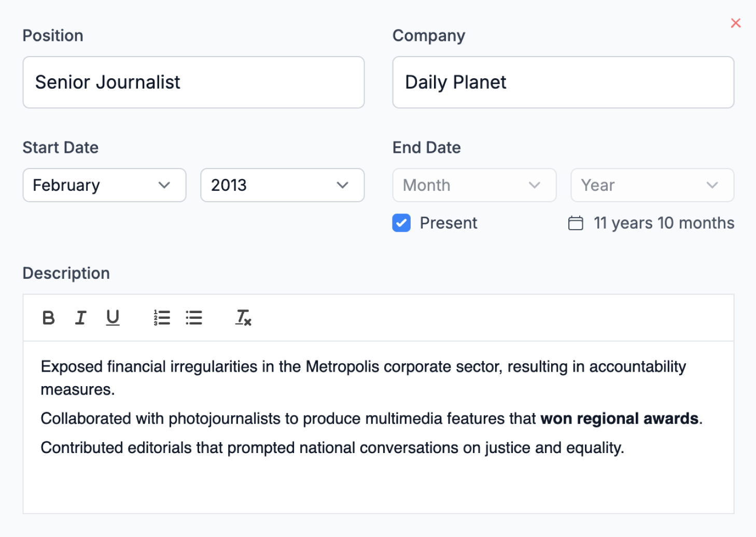This screenshot has height=537, width=756.
Task: Click the line "Contributed editorials that prompted"
Action: pos(332,447)
